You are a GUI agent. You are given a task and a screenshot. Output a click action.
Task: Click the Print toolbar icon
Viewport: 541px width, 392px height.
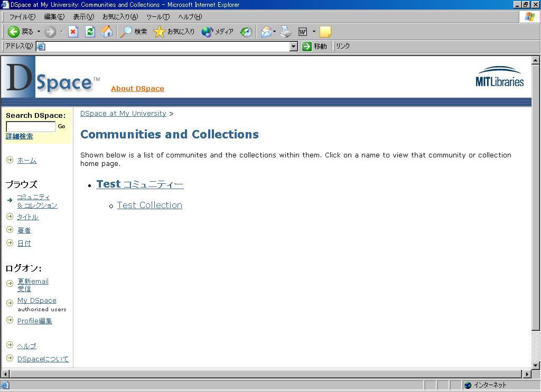286,32
